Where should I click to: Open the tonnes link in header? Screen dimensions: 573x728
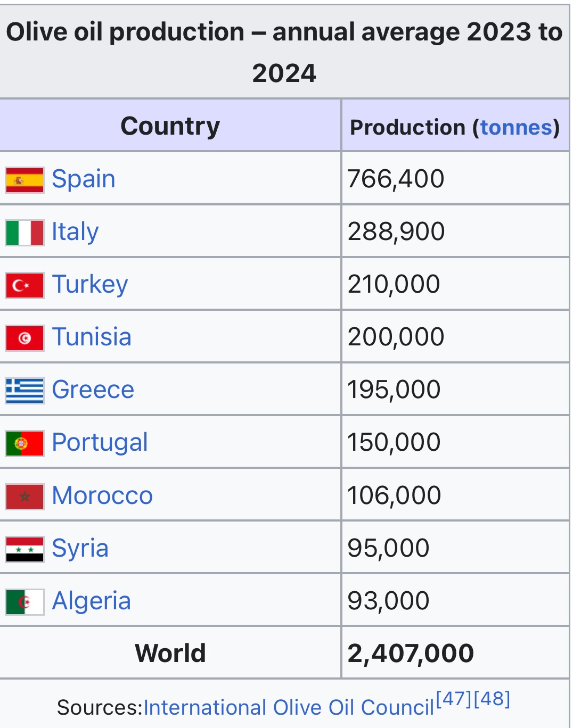coord(516,127)
